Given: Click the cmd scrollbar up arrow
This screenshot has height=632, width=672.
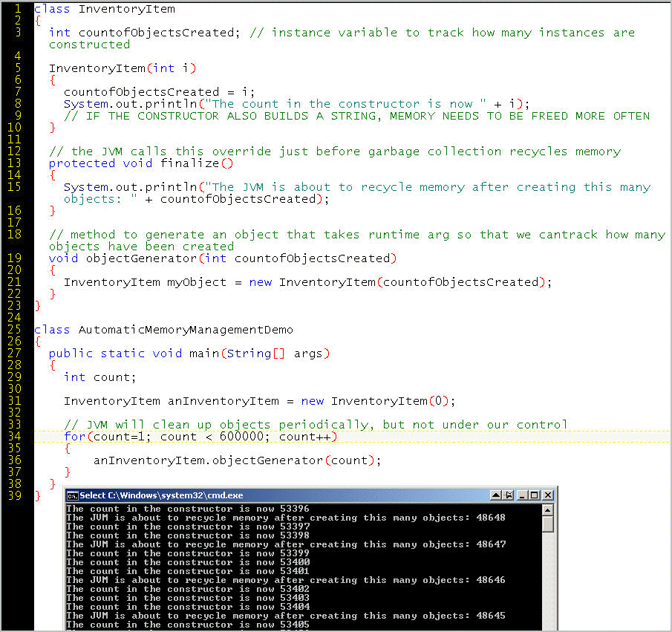Looking at the screenshot, I should point(548,510).
